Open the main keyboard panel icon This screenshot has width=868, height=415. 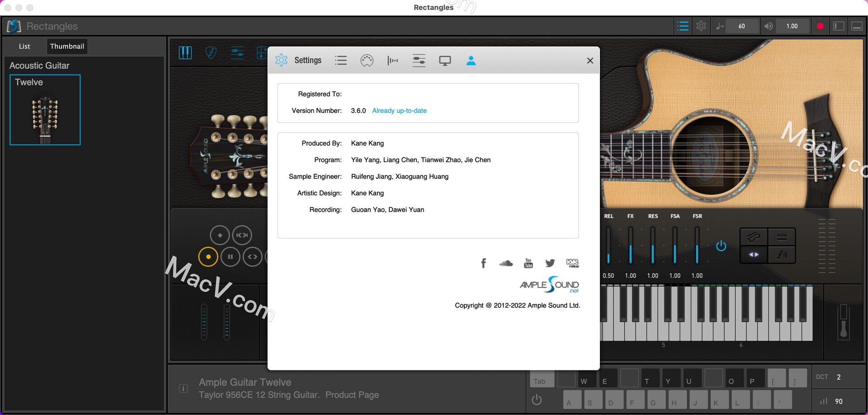pyautogui.click(x=185, y=53)
